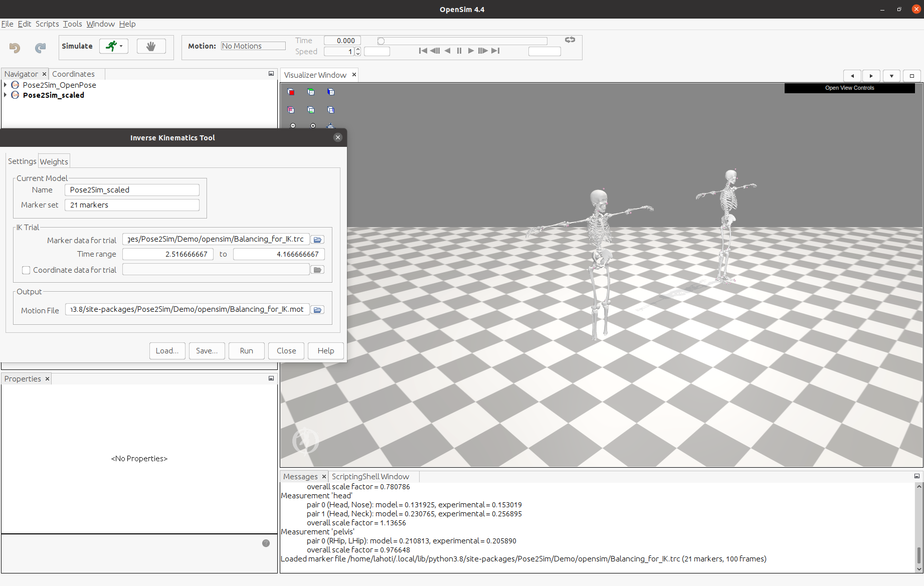
Task: Click the zoom in magnifier icon
Action: tap(313, 125)
